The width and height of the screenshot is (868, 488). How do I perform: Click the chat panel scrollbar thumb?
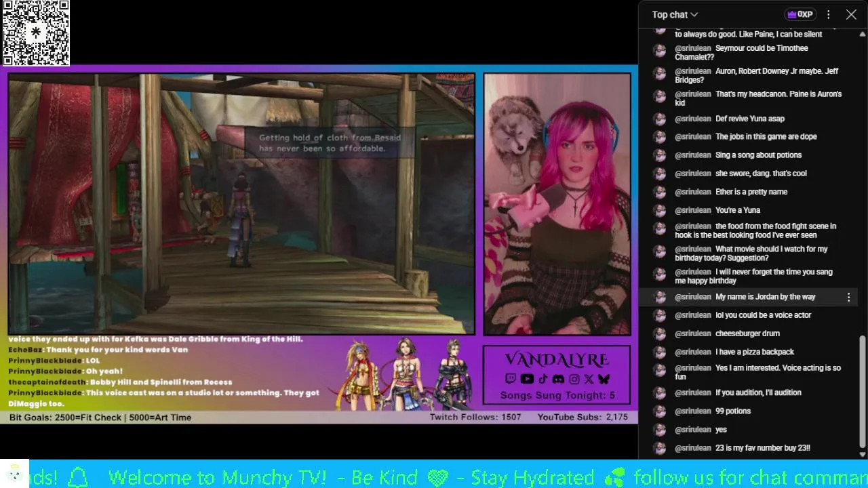863,392
